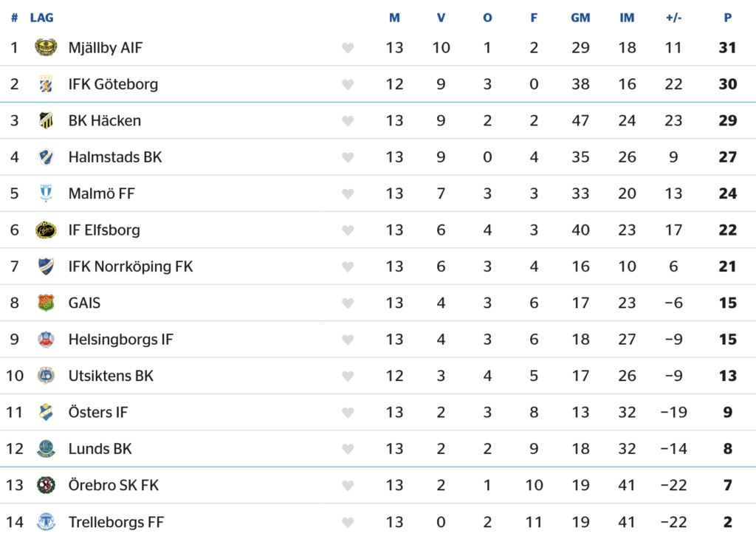Toggle the heart next to IFK Norrköping FK
The width and height of the screenshot is (756, 536).
348,267
